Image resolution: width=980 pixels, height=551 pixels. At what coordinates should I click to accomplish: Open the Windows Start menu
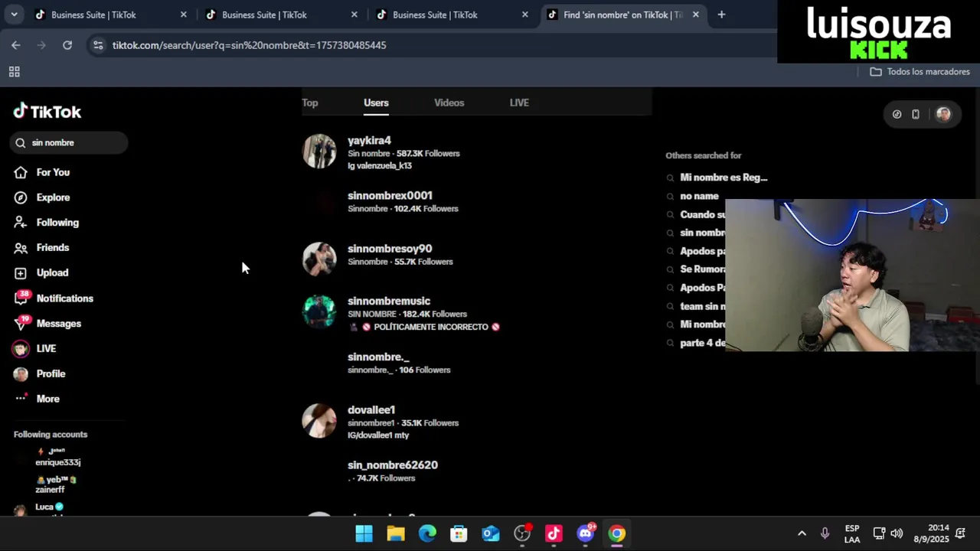tap(364, 533)
